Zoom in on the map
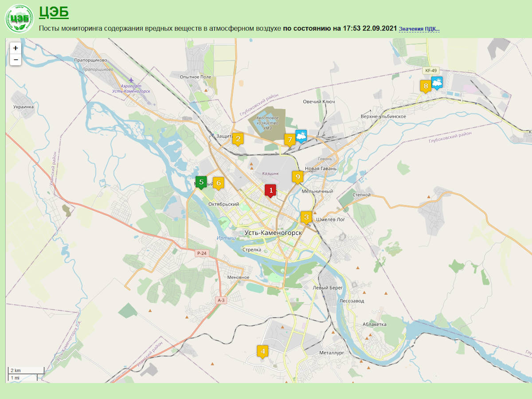 pyautogui.click(x=16, y=48)
